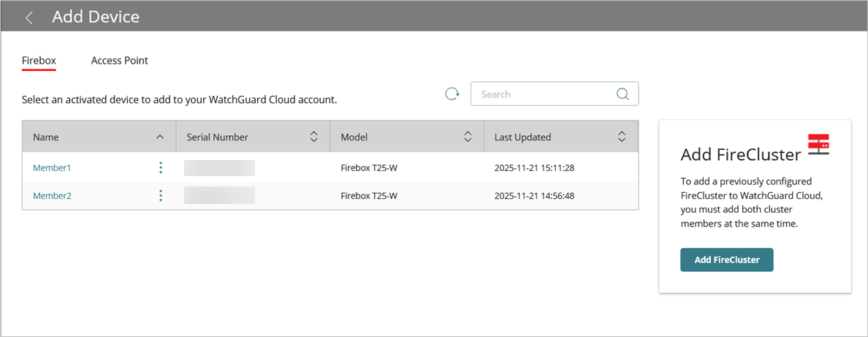Click the Name column header
The width and height of the screenshot is (868, 337).
99,137
